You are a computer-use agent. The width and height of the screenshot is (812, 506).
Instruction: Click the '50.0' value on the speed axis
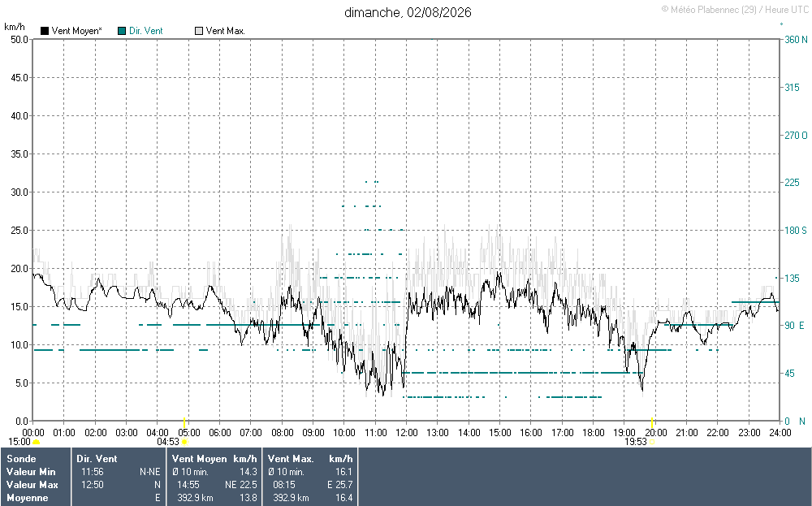(x=19, y=40)
